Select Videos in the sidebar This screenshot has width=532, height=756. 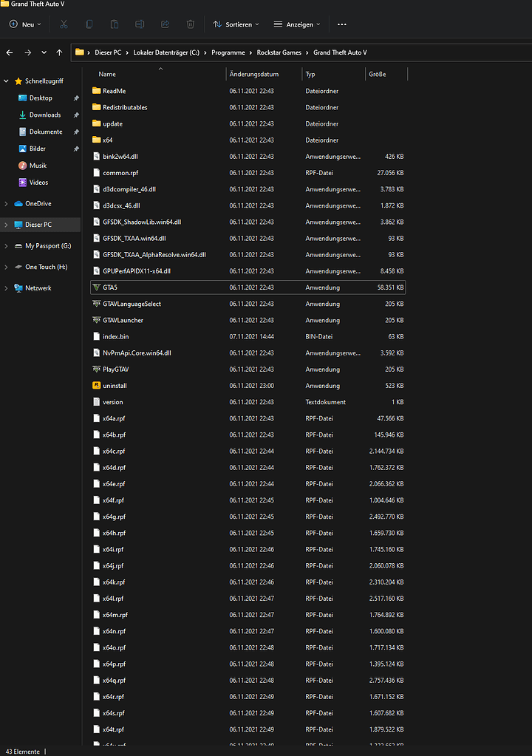click(x=38, y=183)
